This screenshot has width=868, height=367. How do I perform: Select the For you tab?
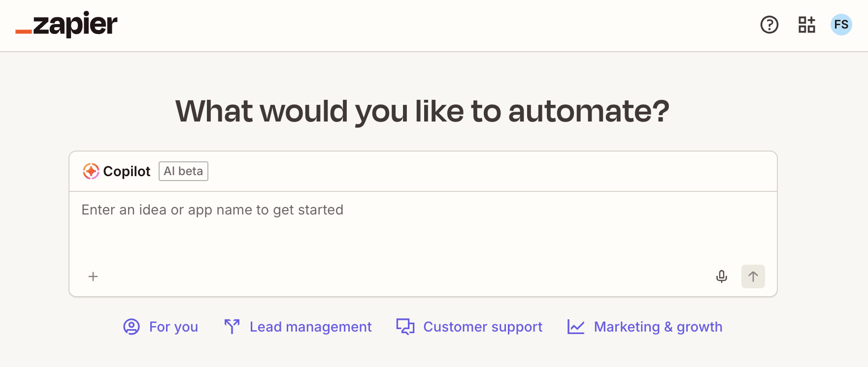pyautogui.click(x=173, y=327)
